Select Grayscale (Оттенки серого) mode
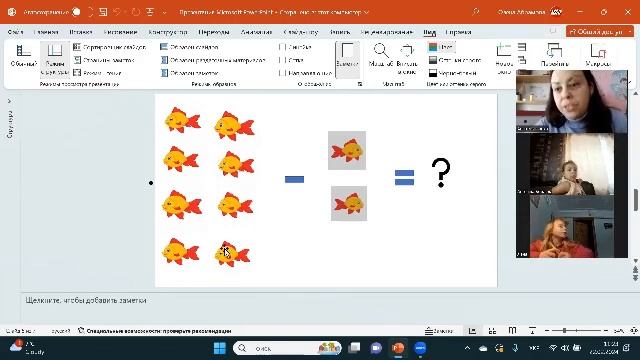This screenshot has width=640, height=360. click(x=455, y=60)
